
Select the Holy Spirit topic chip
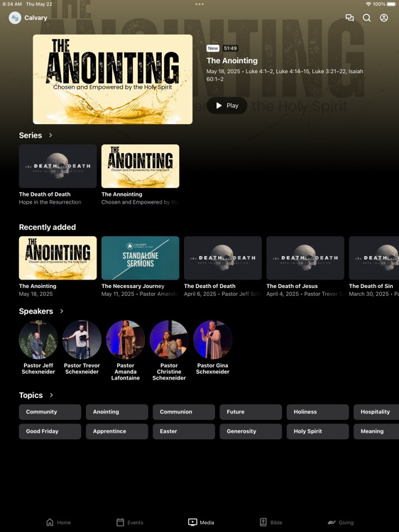(x=317, y=431)
